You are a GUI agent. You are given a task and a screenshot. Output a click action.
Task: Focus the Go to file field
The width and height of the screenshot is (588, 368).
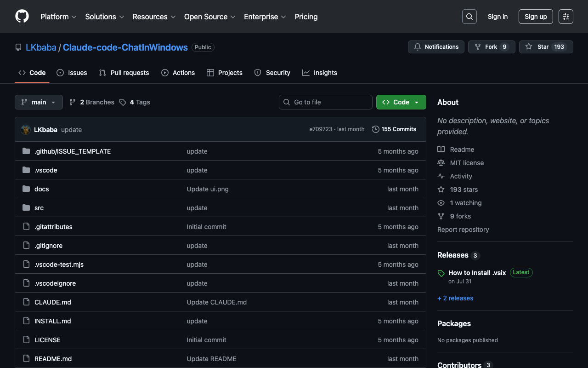[x=326, y=102]
